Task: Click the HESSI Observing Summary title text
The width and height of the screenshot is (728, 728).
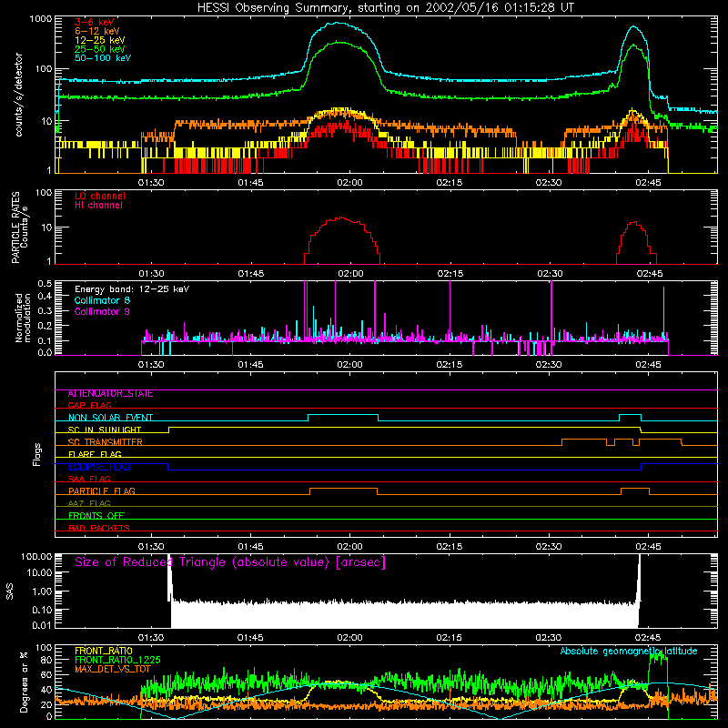Action: [386, 8]
